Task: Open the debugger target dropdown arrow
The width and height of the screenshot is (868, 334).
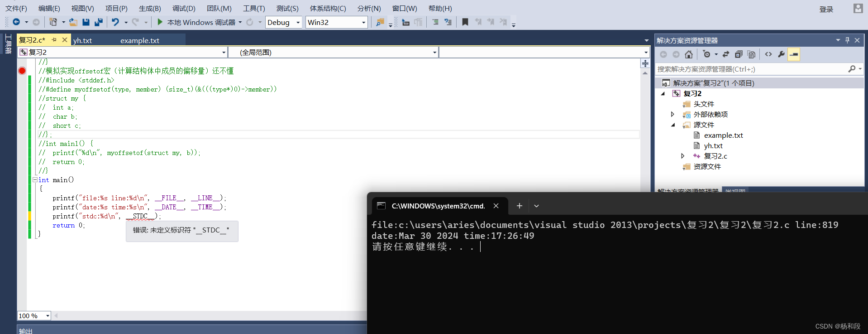Action: tap(240, 22)
